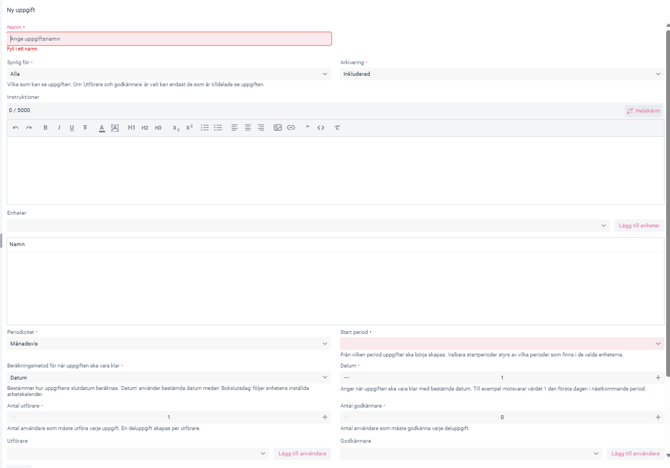This screenshot has width=670, height=468.
Task: Insert a code block in editor
Action: click(321, 128)
